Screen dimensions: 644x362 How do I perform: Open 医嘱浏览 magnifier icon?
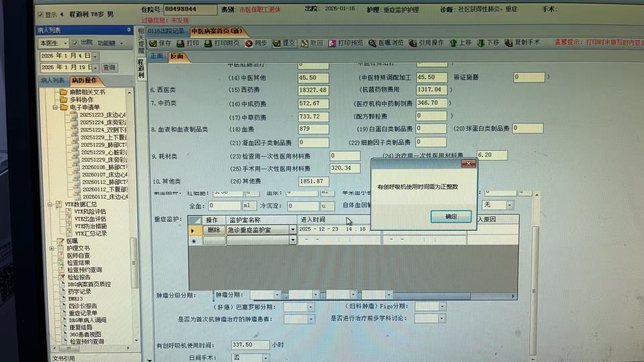(x=372, y=43)
